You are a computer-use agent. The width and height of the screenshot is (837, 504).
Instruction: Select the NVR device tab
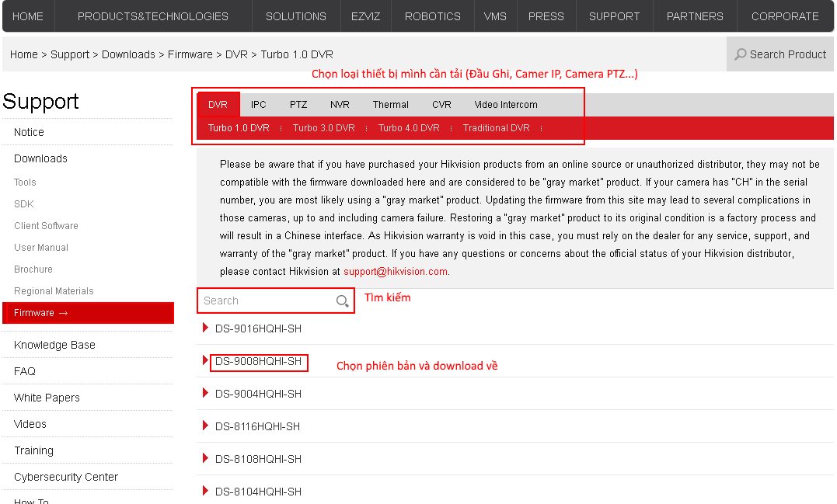coord(340,105)
